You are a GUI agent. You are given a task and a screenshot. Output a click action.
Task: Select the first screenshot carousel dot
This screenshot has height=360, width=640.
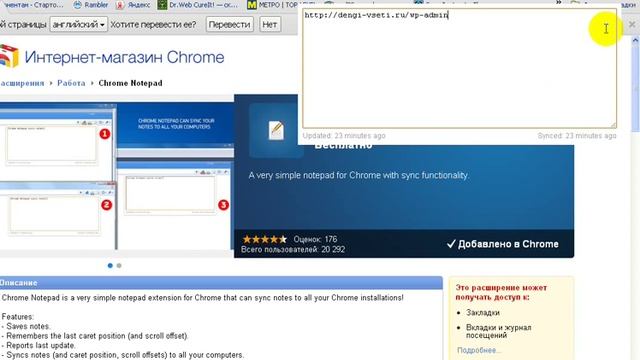click(x=110, y=266)
